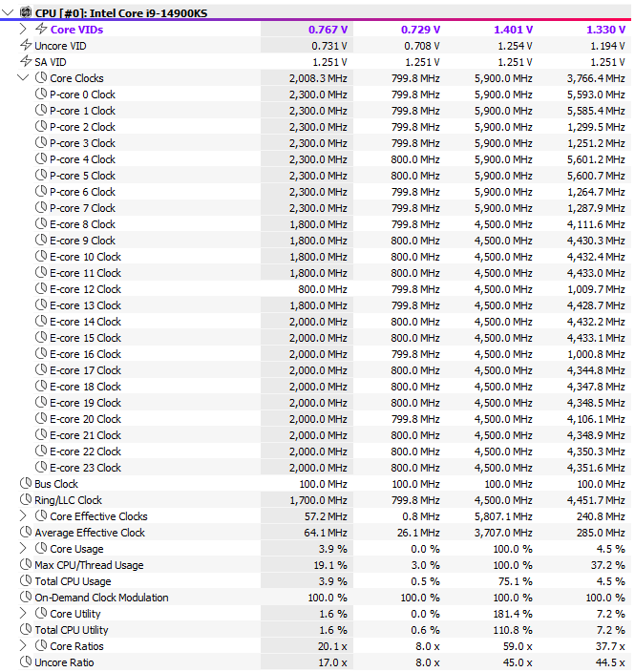The height and width of the screenshot is (672, 635).
Task: Click the clock icon beside On-Demand Clock Modulation
Action: click(26, 597)
